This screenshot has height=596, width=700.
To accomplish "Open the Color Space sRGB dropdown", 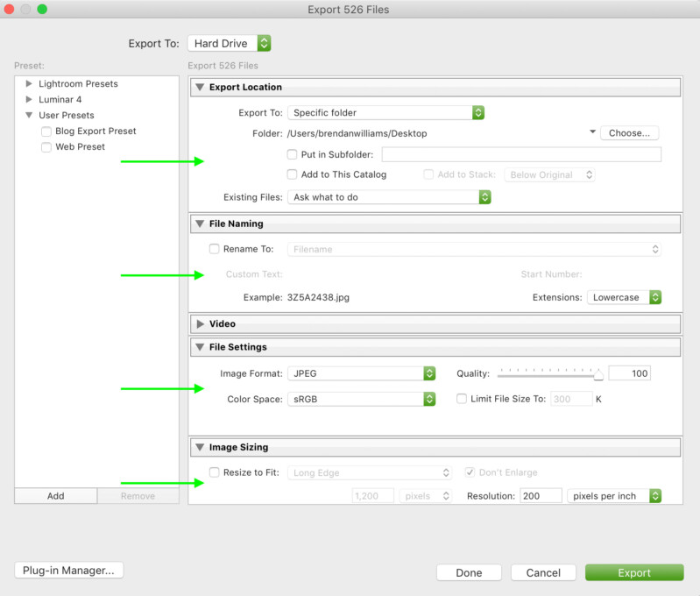I will click(x=362, y=400).
